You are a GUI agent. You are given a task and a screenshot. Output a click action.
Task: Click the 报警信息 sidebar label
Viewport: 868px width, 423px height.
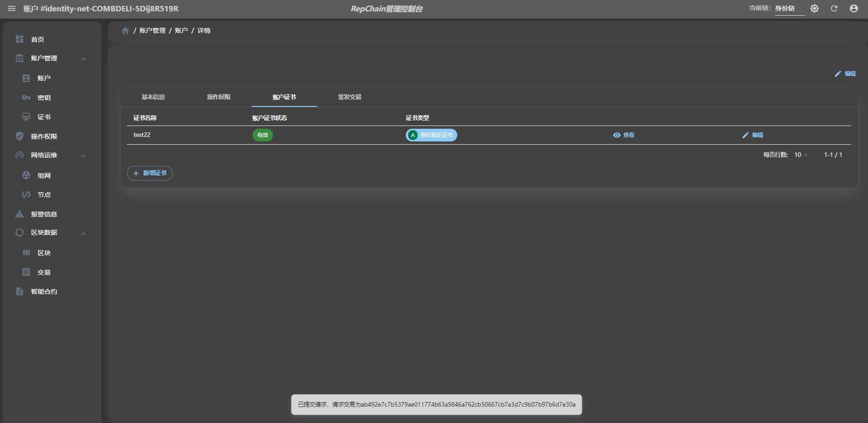[x=44, y=214]
